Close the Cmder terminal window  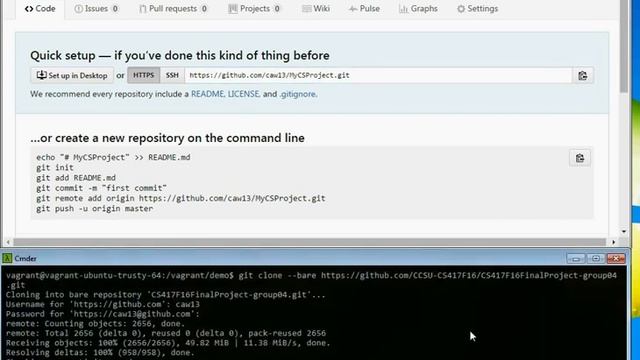click(x=616, y=259)
